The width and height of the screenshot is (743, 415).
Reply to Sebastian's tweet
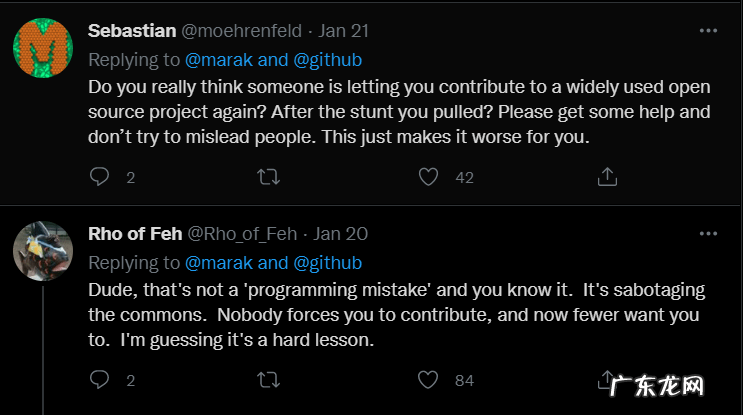click(x=100, y=177)
